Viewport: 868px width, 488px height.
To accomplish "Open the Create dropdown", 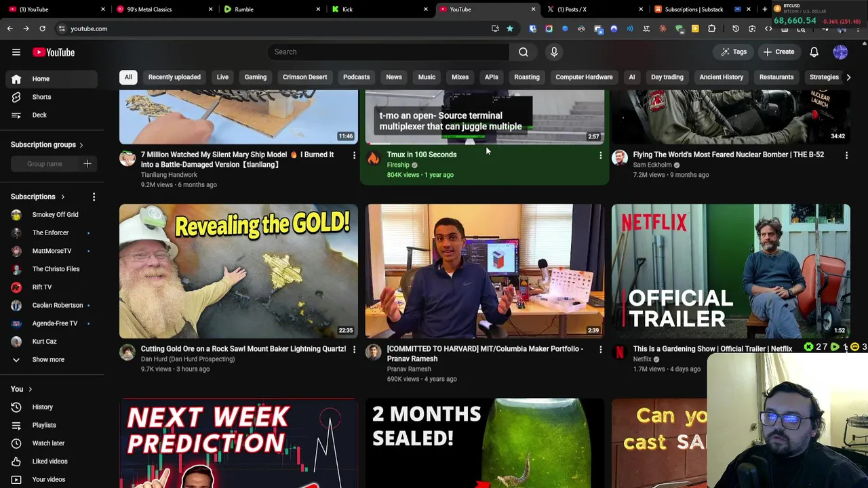I will pyautogui.click(x=778, y=52).
